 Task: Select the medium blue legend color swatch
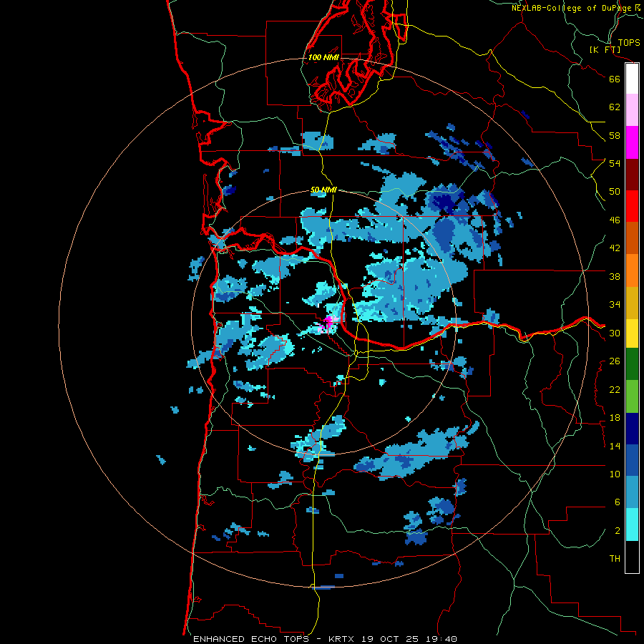click(x=632, y=460)
